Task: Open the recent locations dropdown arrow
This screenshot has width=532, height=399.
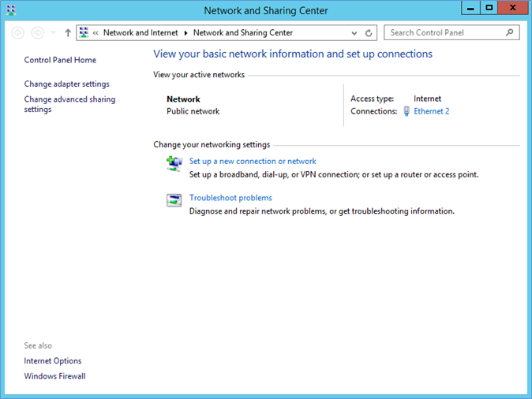Action: [53, 33]
